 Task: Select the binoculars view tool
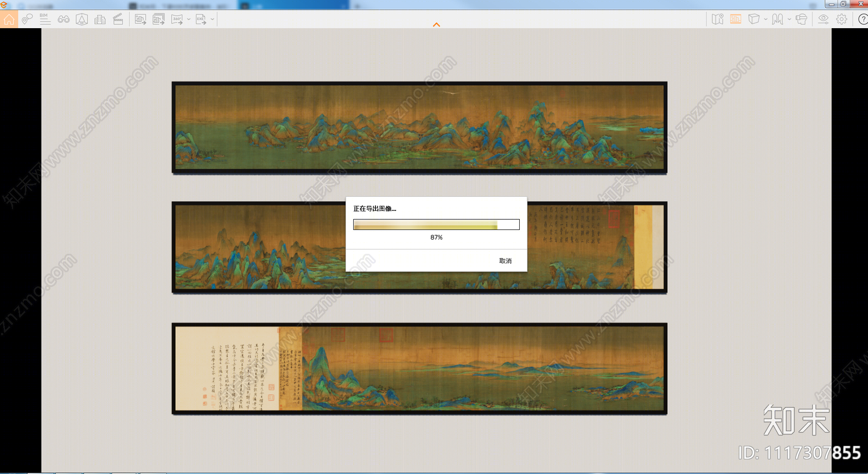tap(63, 20)
